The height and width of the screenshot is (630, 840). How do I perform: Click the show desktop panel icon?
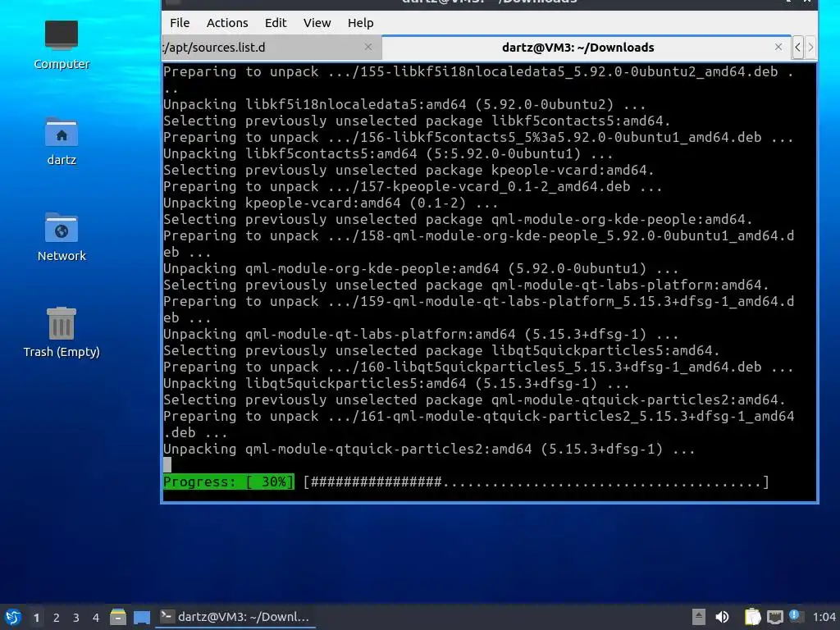[x=142, y=617]
